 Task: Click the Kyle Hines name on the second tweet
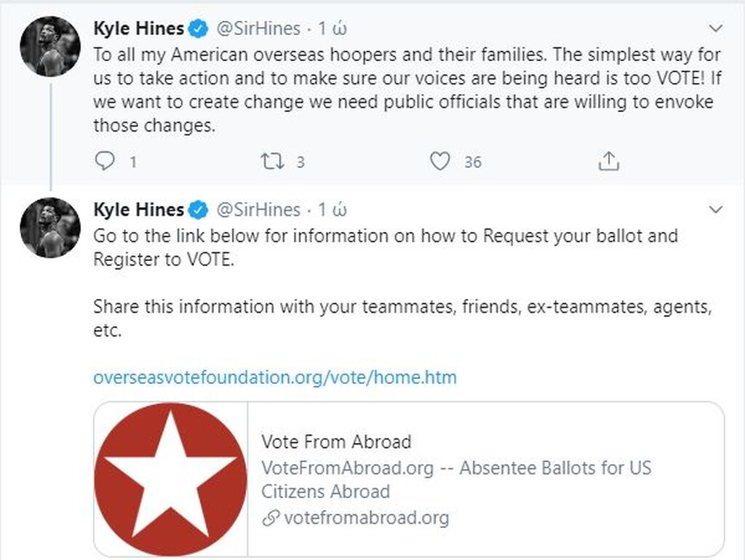[138, 209]
